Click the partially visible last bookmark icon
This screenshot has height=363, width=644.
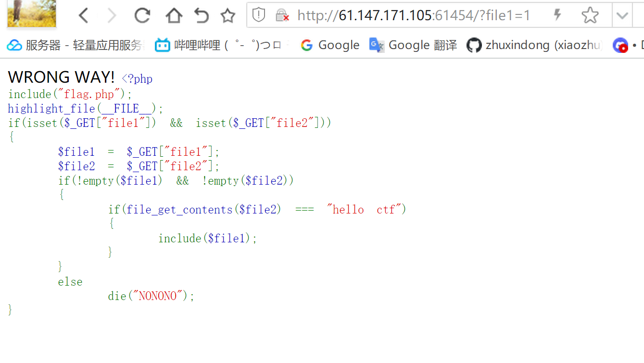pyautogui.click(x=620, y=45)
